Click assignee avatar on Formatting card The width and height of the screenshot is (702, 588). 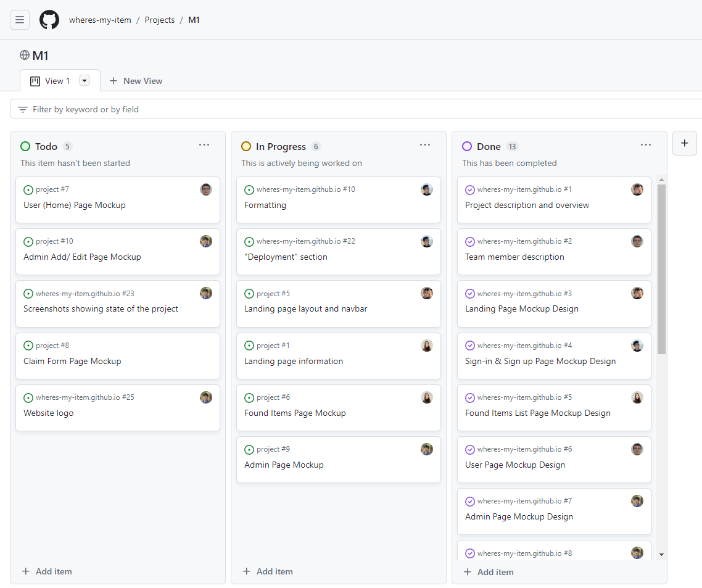(x=427, y=189)
